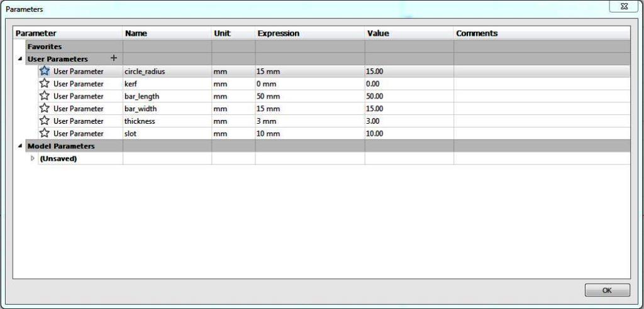Click the Parameter column header

(68, 33)
